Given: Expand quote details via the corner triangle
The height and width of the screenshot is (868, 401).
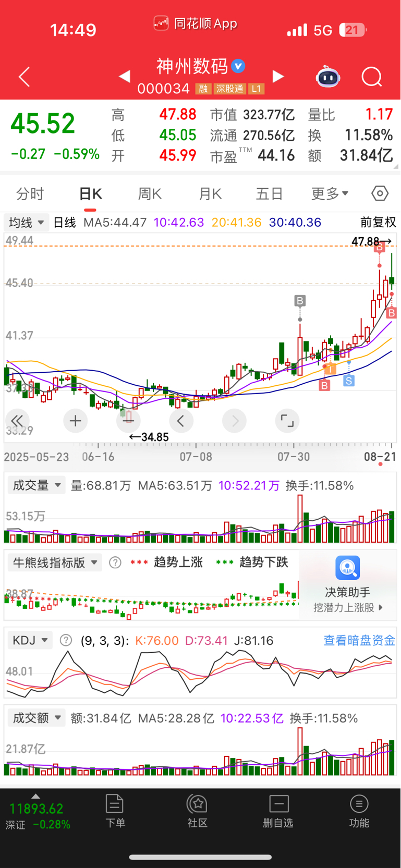Looking at the screenshot, I should point(396,166).
